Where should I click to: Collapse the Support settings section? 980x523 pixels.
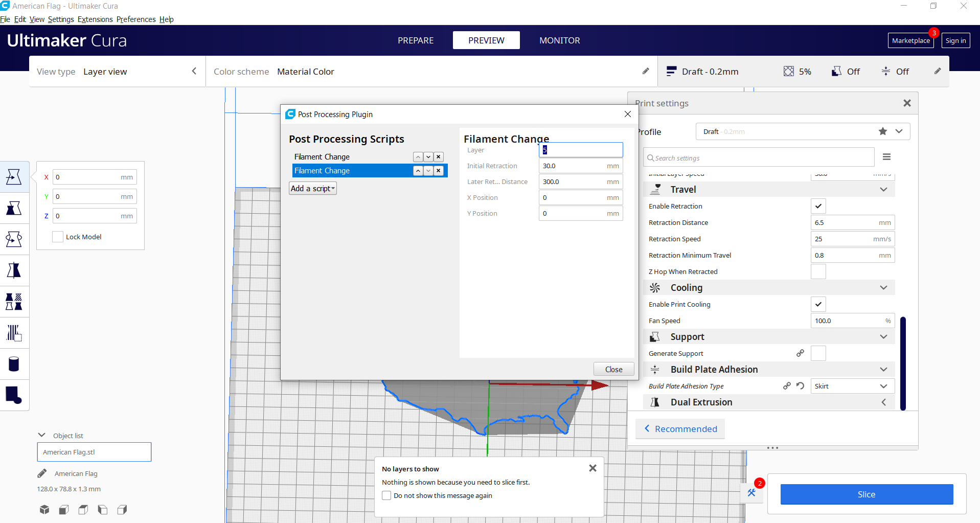click(883, 337)
